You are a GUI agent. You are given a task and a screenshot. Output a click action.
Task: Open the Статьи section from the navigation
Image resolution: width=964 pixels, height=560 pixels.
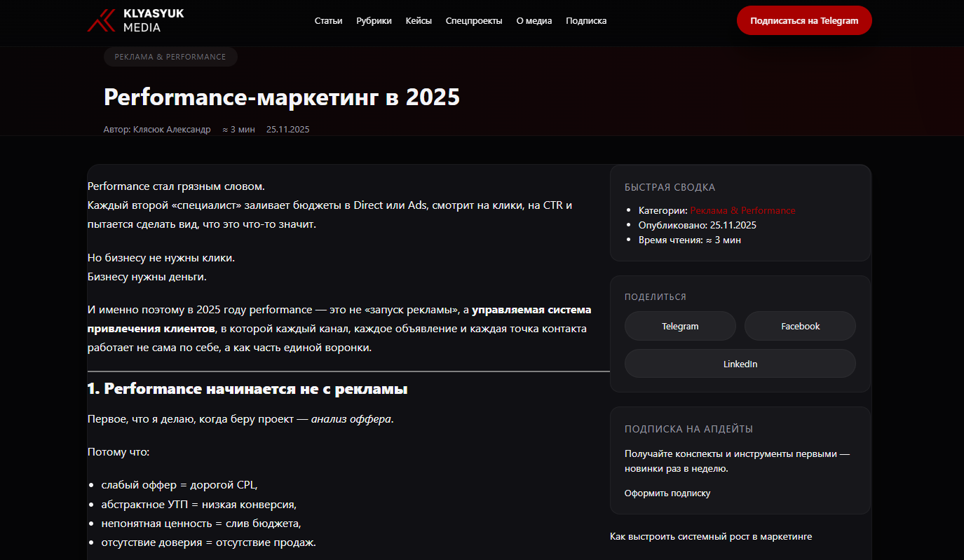click(x=328, y=20)
